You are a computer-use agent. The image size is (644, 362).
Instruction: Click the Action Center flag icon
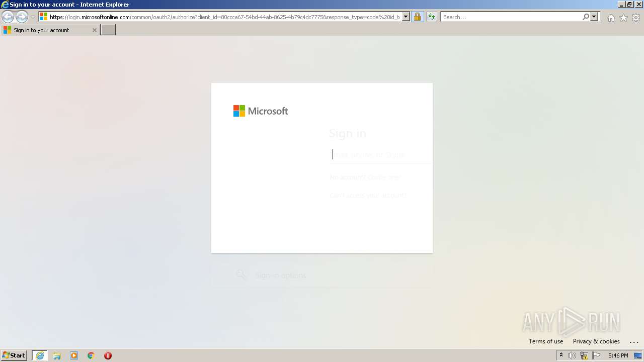coord(596,355)
